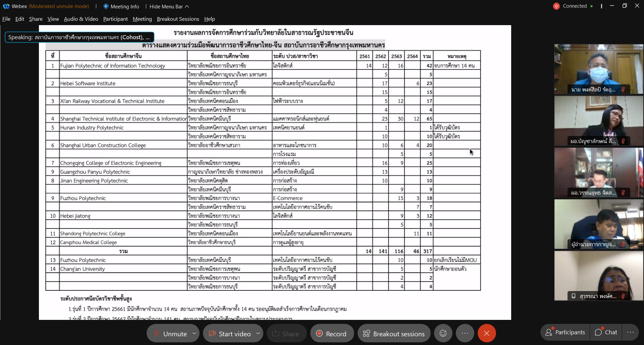The image size is (644, 345).
Task: Open the Webex app logo menu
Action: 6,6
